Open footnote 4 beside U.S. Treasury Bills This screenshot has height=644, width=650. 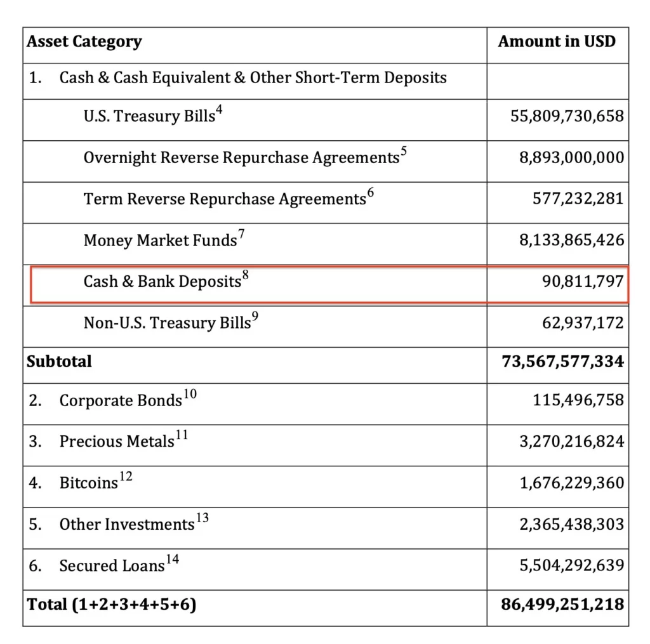click(220, 111)
